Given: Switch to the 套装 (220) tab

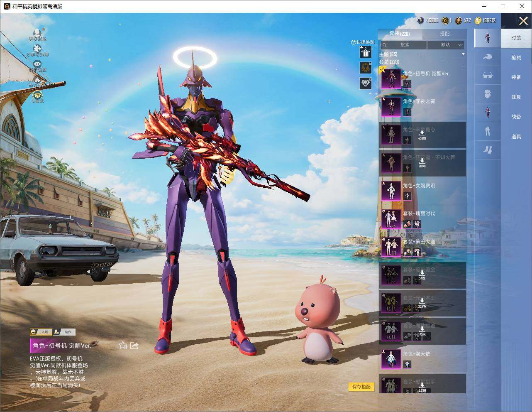Looking at the screenshot, I should click(x=399, y=34).
